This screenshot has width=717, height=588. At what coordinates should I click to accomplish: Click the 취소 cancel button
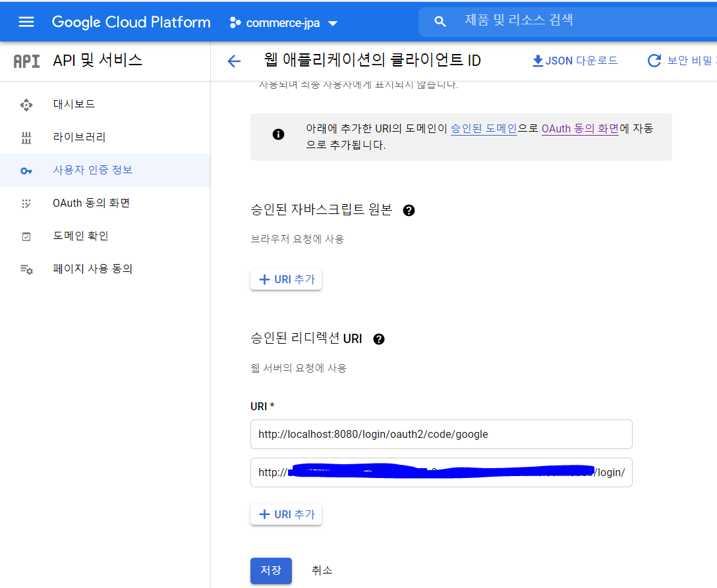tap(322, 570)
